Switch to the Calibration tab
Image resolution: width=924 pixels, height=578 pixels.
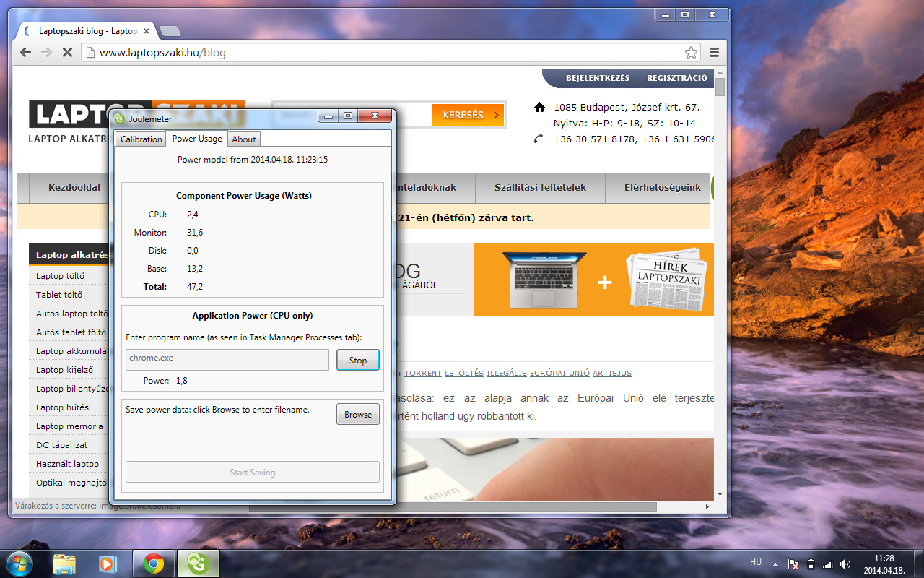click(x=141, y=139)
